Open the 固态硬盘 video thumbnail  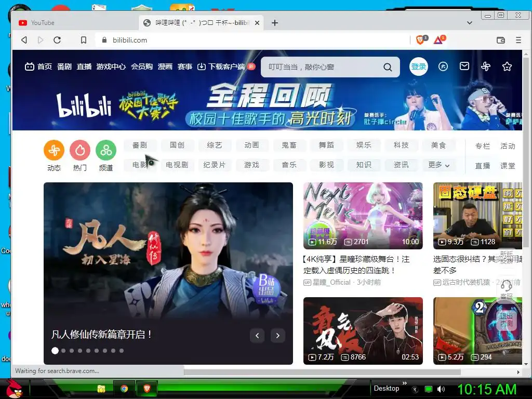(x=478, y=216)
